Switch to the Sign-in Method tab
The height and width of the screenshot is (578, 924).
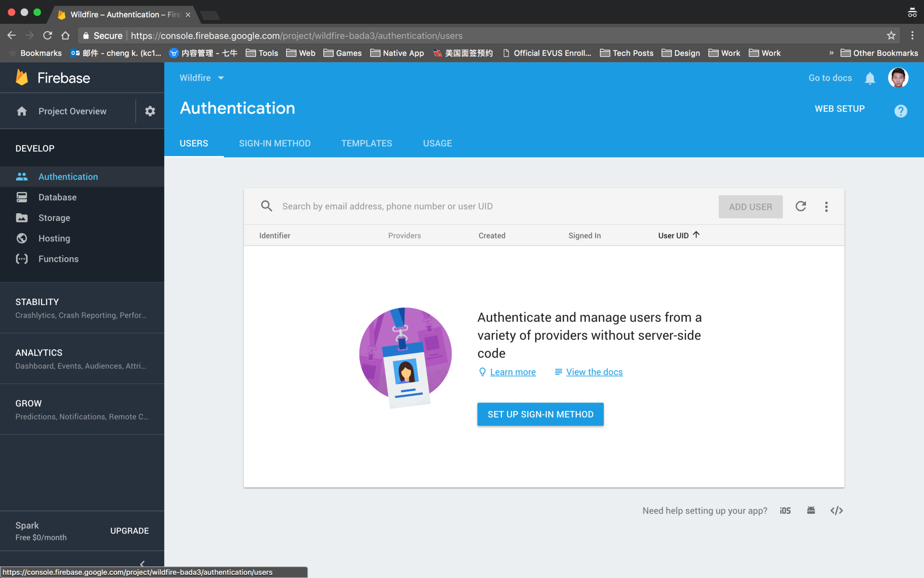[275, 143]
